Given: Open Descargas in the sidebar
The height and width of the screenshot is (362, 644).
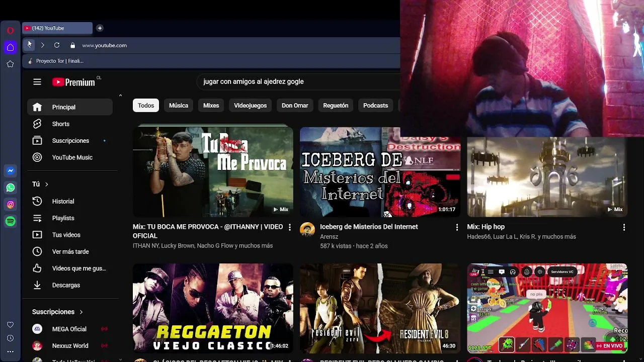Looking at the screenshot, I should click(70, 285).
